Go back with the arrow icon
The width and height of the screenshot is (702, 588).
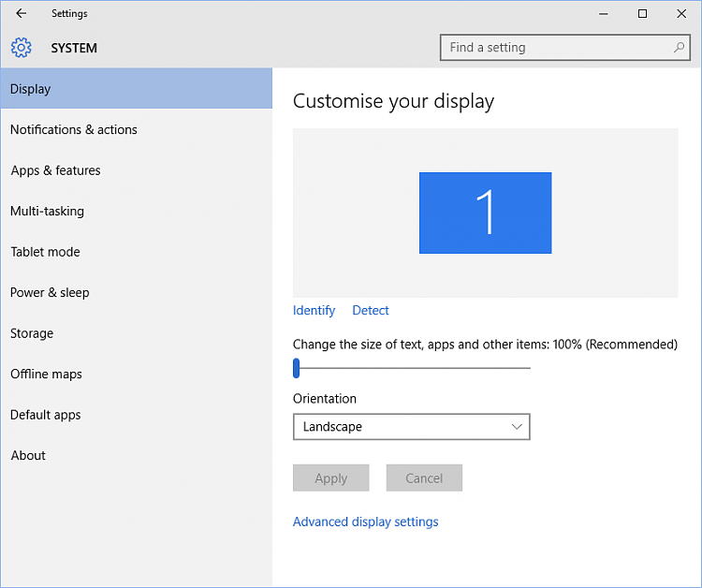click(x=21, y=13)
